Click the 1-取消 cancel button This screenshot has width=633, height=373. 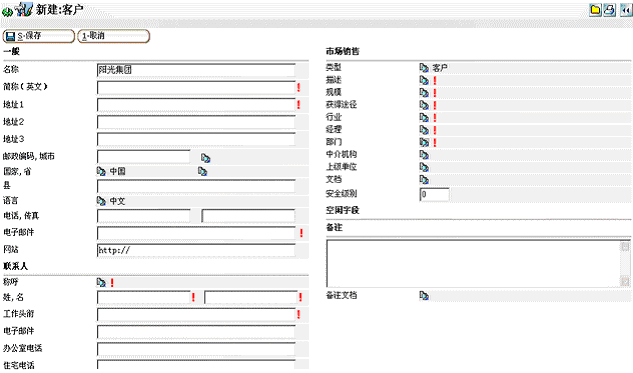pos(114,36)
